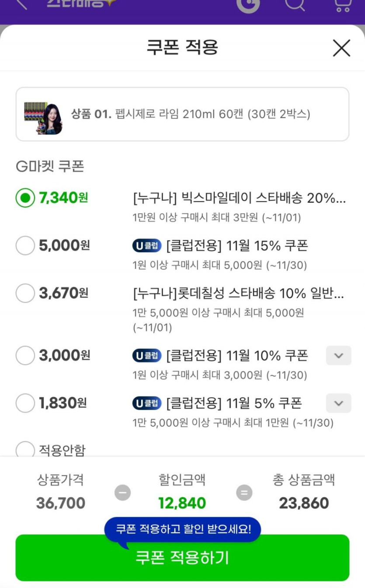Pick the 1,830원 coupon radio button
The height and width of the screenshot is (588, 365).
pos(25,403)
